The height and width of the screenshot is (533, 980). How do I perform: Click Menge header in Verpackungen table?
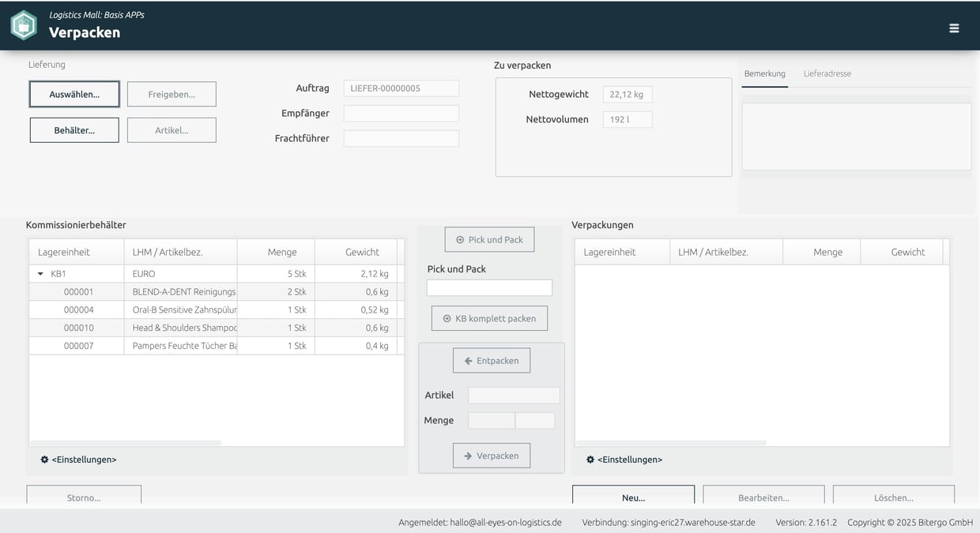pos(822,252)
